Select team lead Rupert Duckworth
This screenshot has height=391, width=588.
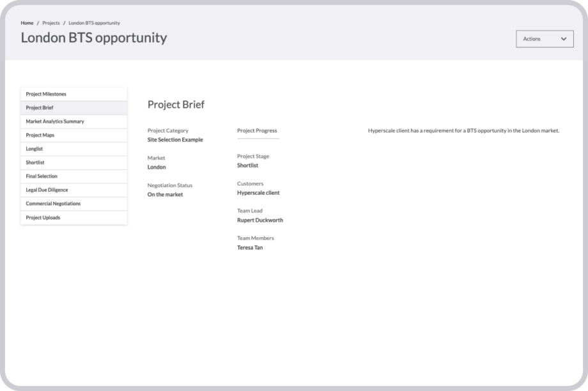[260, 220]
